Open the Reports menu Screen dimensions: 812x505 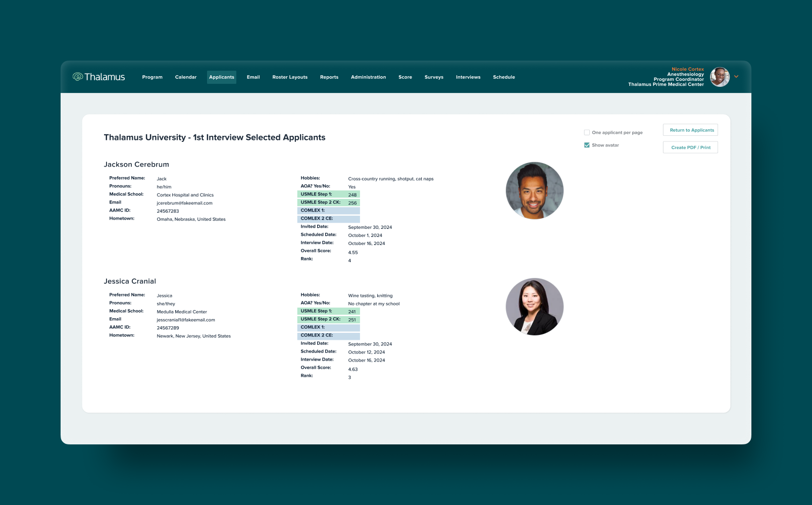coord(329,77)
